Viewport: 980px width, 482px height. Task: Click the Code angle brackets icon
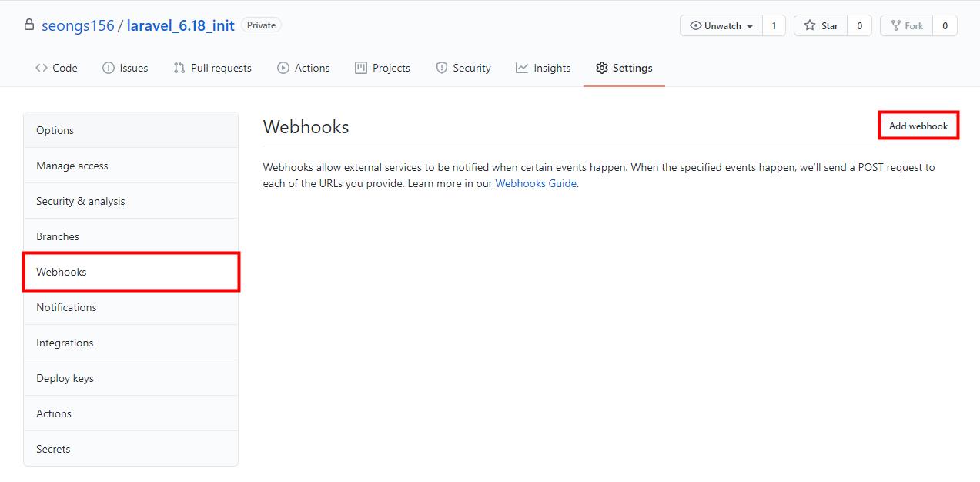point(42,68)
